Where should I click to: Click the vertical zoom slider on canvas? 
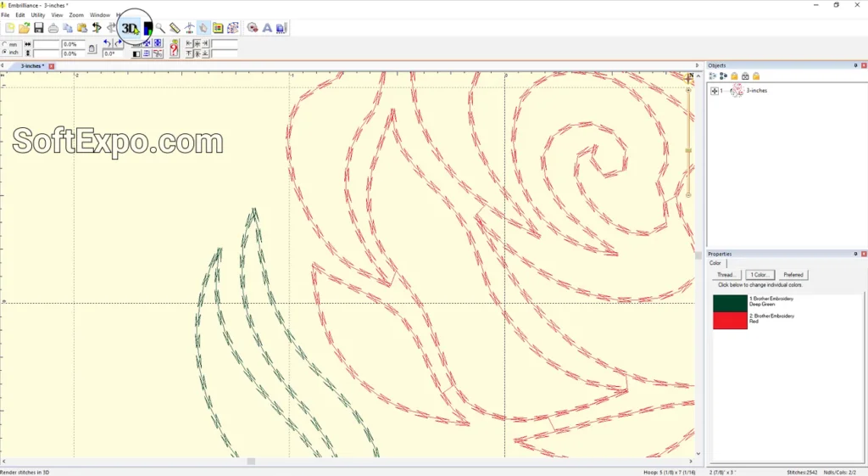[688, 151]
